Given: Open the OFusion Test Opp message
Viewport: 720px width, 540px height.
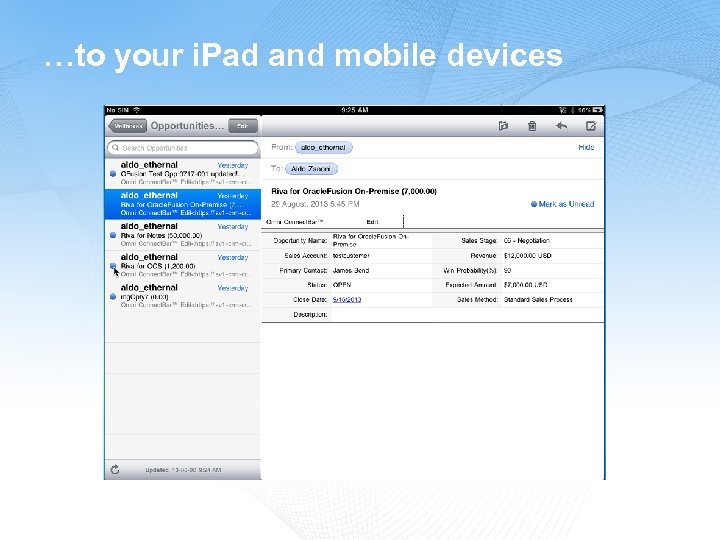Looking at the screenshot, I should (183, 173).
